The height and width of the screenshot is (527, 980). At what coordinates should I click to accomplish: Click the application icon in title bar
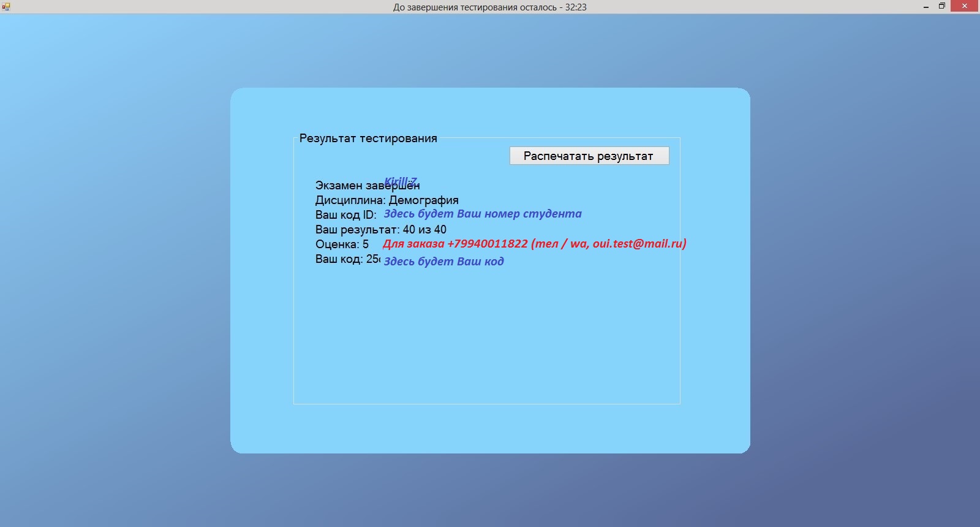[6, 7]
